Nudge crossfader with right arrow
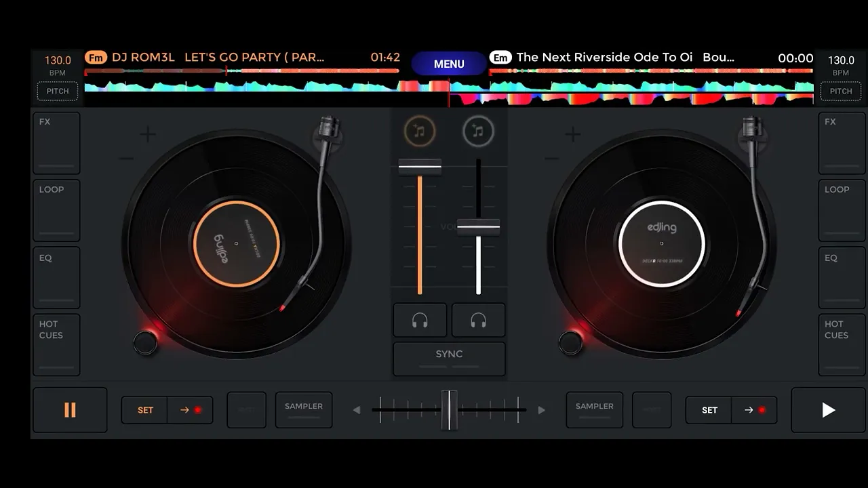The width and height of the screenshot is (868, 488). (x=541, y=410)
